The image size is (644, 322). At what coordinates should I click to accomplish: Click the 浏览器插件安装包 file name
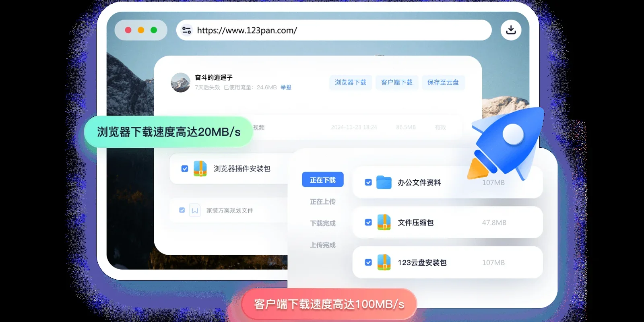point(242,169)
